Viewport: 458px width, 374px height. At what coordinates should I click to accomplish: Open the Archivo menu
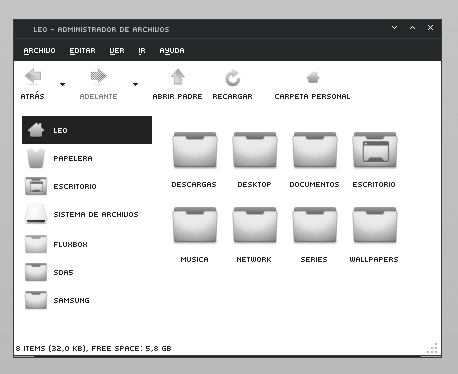pyautogui.click(x=39, y=51)
